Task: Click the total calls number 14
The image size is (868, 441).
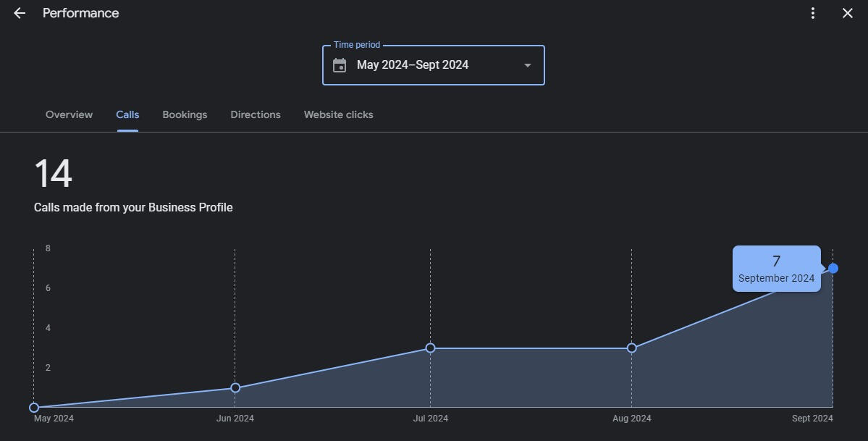Action: click(x=53, y=174)
